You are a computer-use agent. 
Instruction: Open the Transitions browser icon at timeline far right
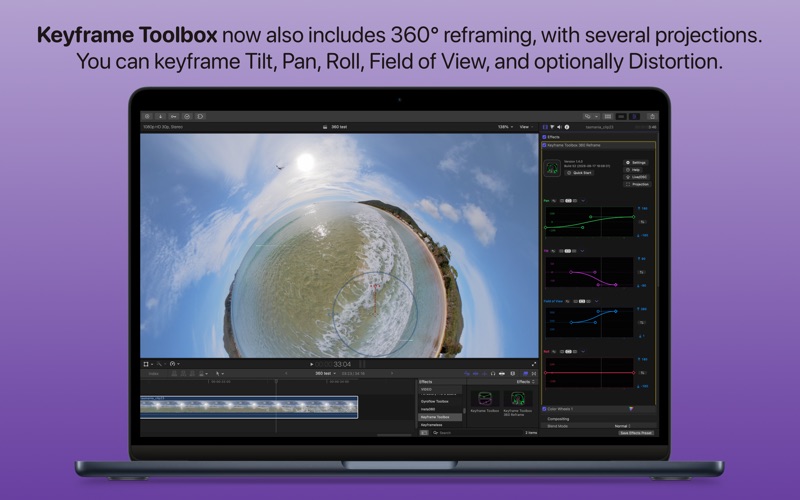534,373
